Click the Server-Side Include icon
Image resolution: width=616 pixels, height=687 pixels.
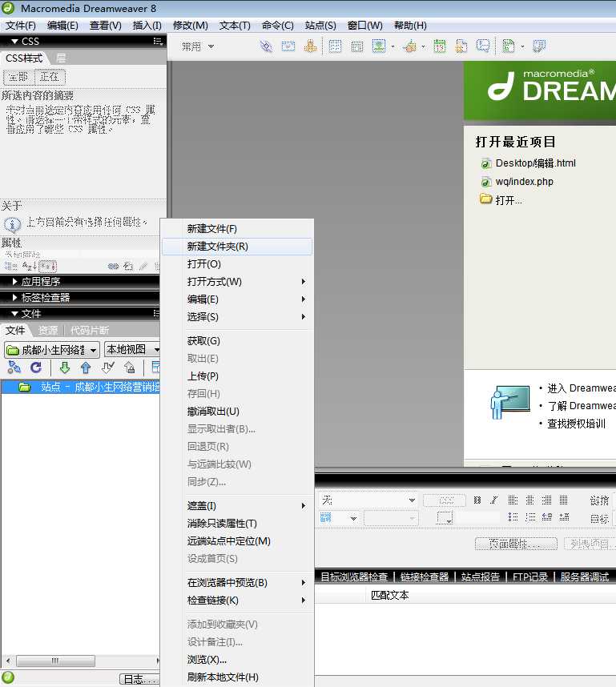click(x=461, y=46)
